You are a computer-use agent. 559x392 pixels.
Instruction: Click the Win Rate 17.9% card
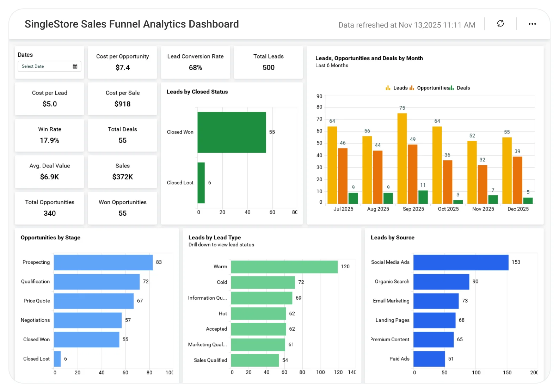pos(49,135)
